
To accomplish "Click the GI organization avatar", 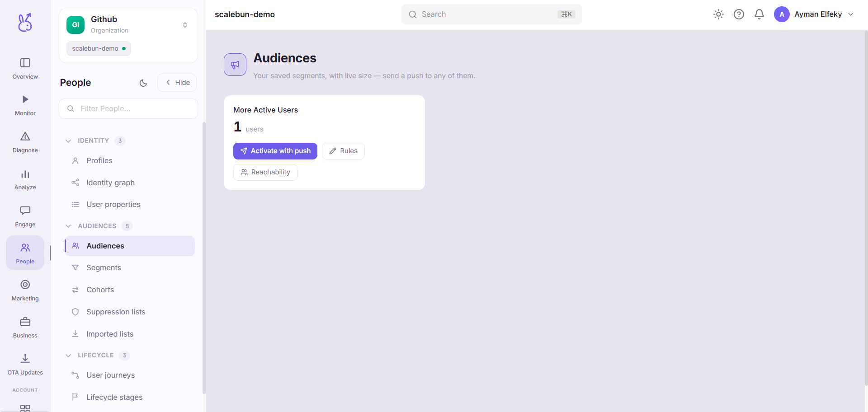I will pos(75,25).
